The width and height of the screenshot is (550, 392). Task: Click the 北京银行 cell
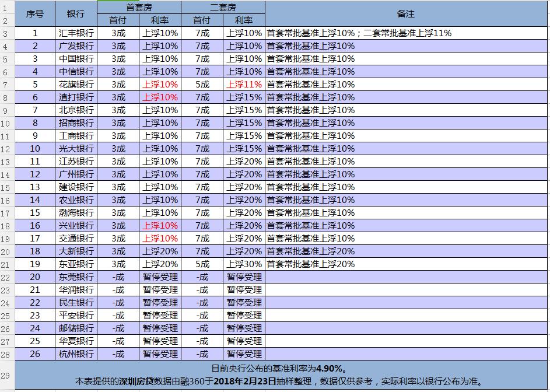[76, 110]
